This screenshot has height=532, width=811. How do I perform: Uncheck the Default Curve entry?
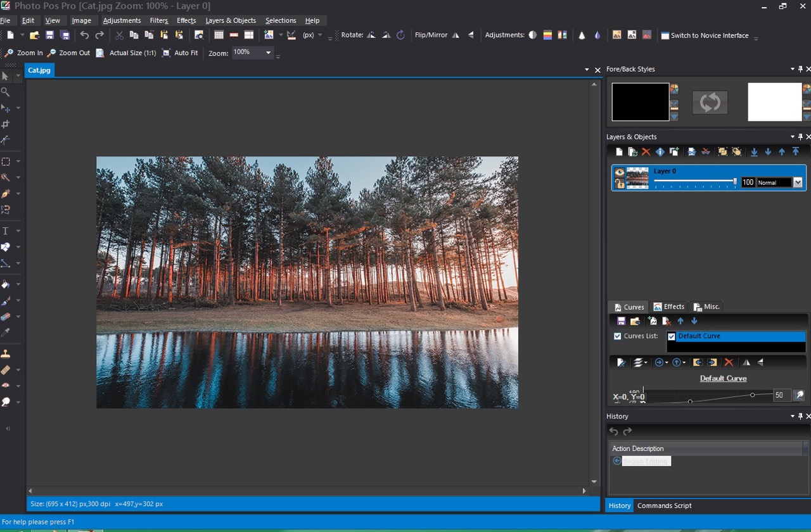click(671, 336)
